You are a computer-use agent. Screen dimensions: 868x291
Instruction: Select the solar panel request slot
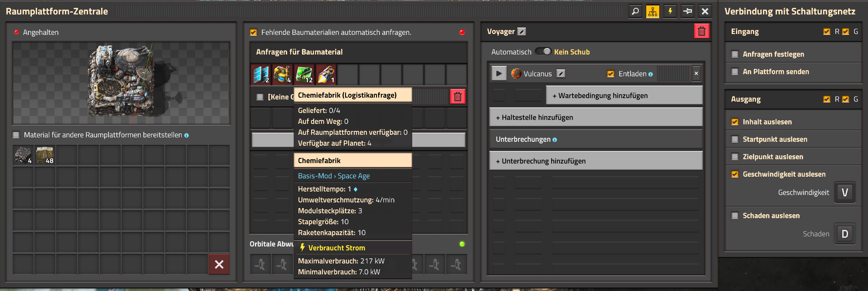pyautogui.click(x=261, y=75)
